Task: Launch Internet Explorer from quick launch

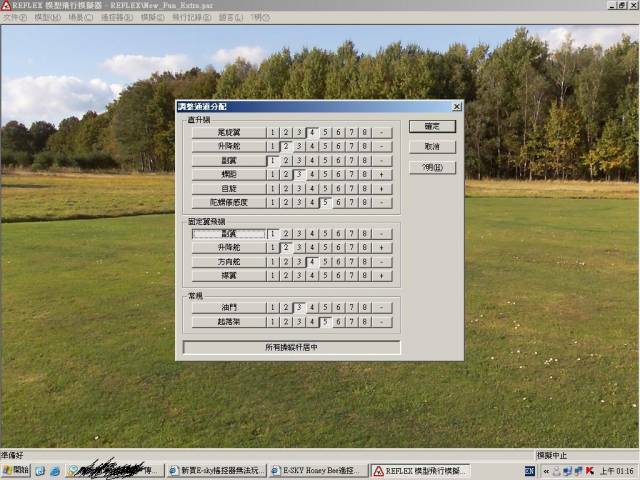Action: (55, 471)
